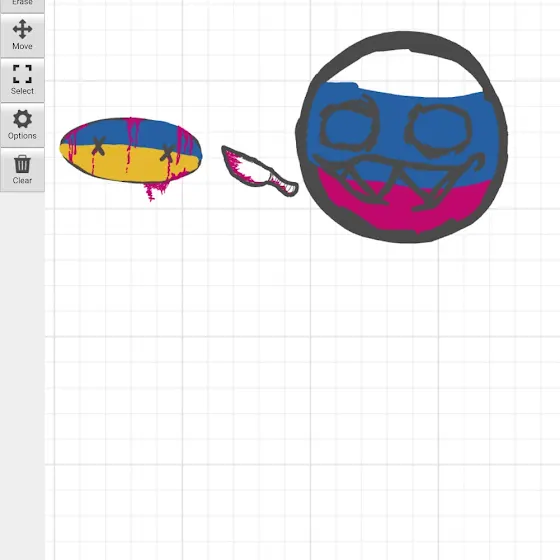Select the Move tool
Screen dimensions: 560x560
22,35
